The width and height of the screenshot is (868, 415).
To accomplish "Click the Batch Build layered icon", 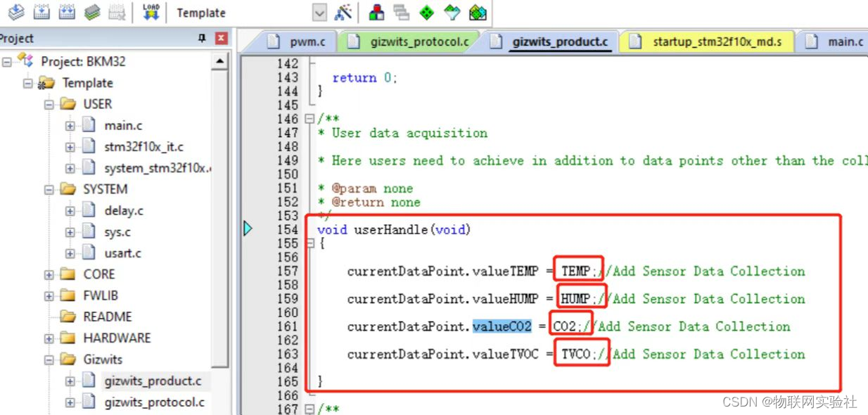I will 91,12.
